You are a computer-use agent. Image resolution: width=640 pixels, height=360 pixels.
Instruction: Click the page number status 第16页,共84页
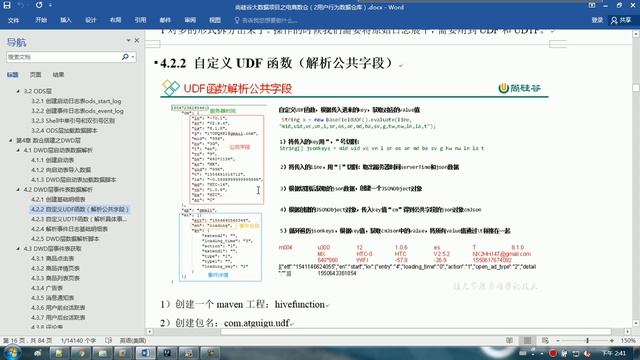pyautogui.click(x=27, y=340)
